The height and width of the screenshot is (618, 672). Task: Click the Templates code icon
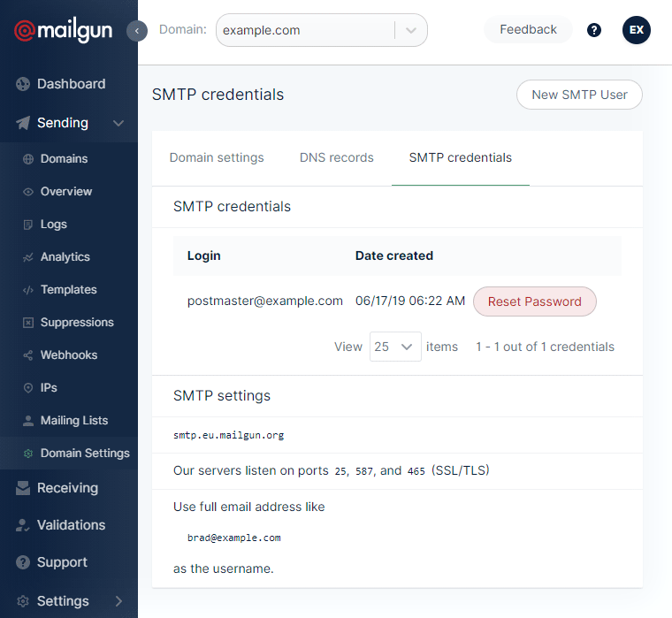click(28, 290)
